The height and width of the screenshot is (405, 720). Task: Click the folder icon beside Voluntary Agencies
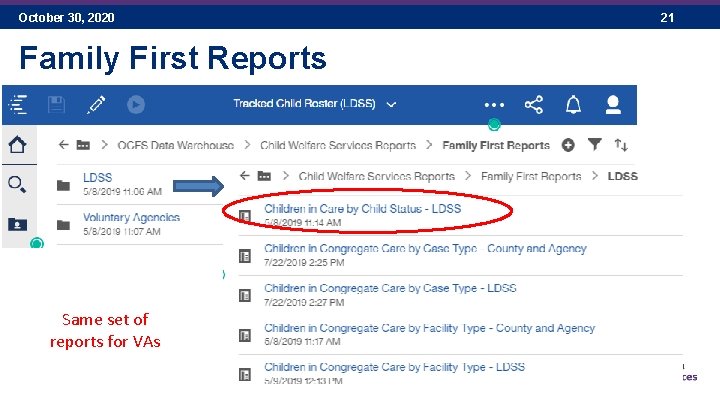click(63, 225)
